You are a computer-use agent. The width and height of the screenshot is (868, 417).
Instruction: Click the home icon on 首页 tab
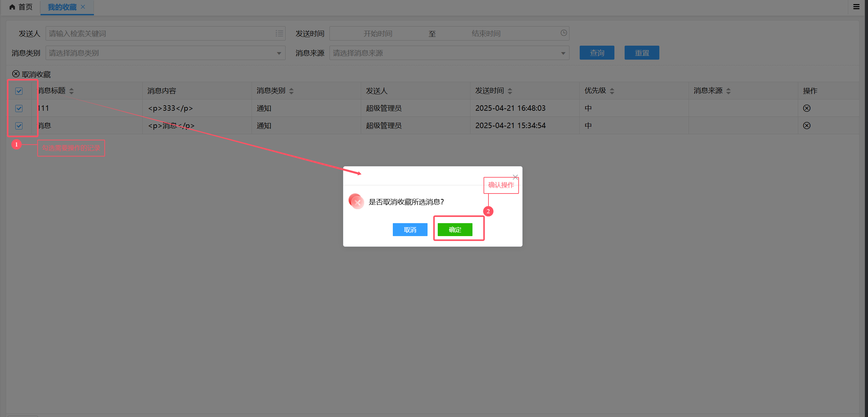click(x=12, y=7)
